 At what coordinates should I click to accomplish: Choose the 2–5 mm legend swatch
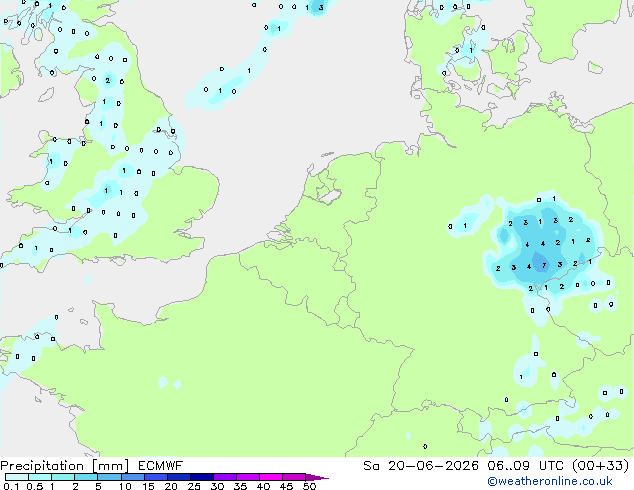coord(86,477)
